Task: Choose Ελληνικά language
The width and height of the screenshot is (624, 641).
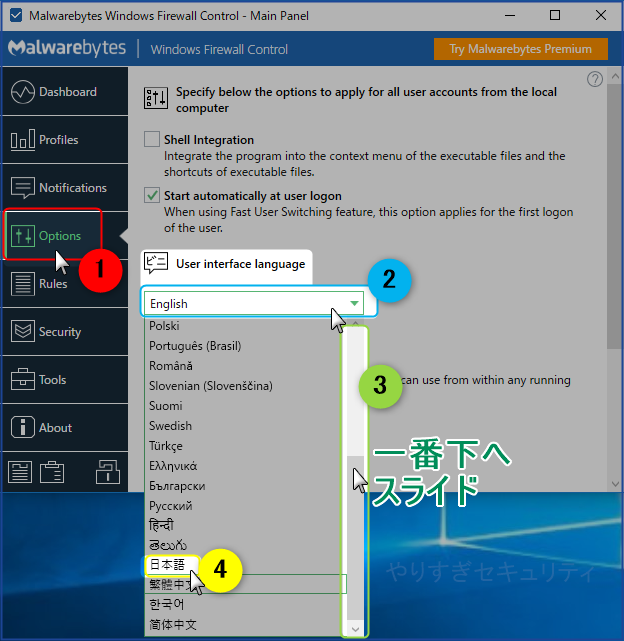Action: click(x=243, y=466)
